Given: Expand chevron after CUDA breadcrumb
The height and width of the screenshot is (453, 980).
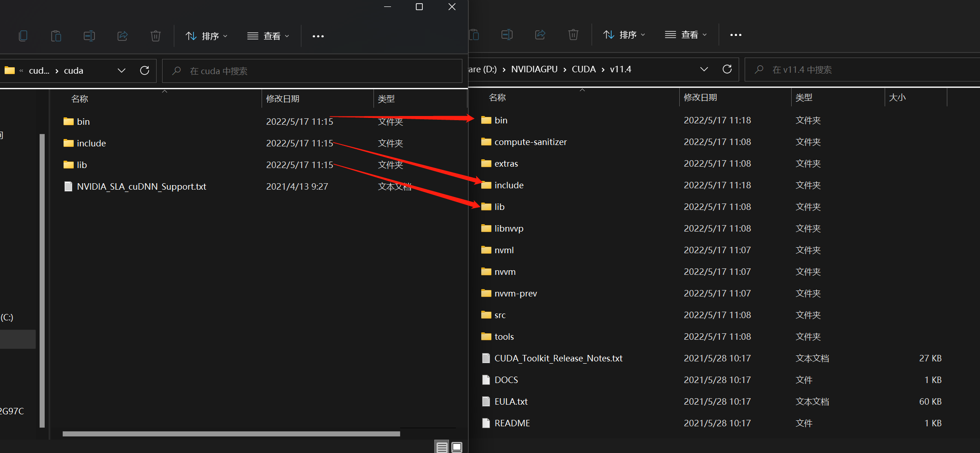Looking at the screenshot, I should 603,70.
